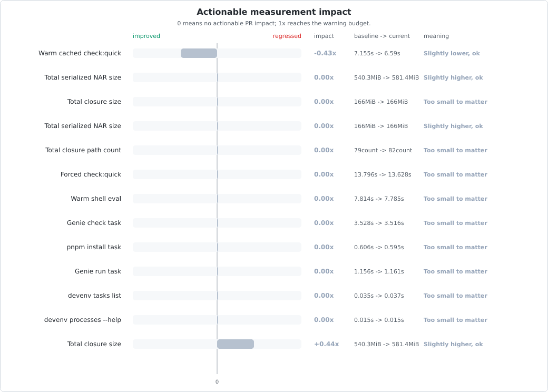
Task: Select the "devenv tasks list" row label
Action: (x=95, y=296)
